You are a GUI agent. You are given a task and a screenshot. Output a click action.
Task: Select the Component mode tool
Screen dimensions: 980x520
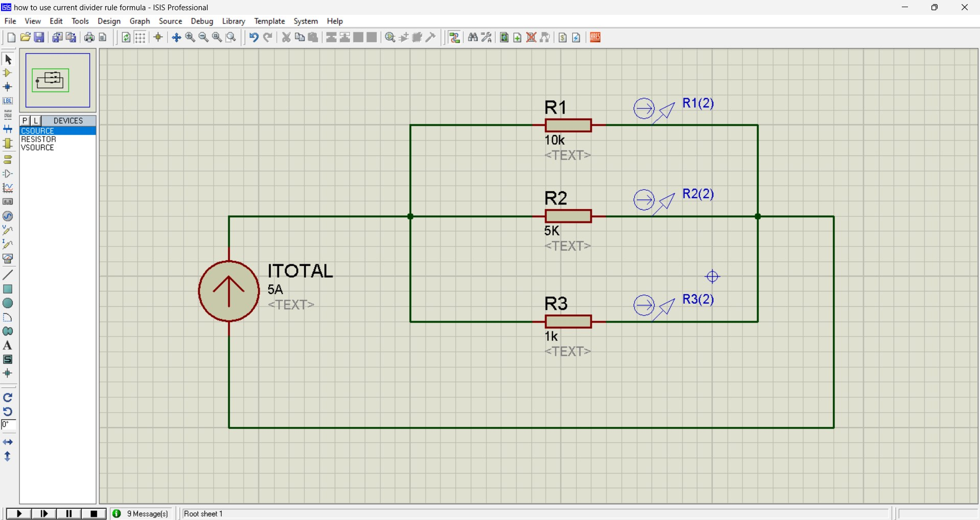pyautogui.click(x=8, y=73)
